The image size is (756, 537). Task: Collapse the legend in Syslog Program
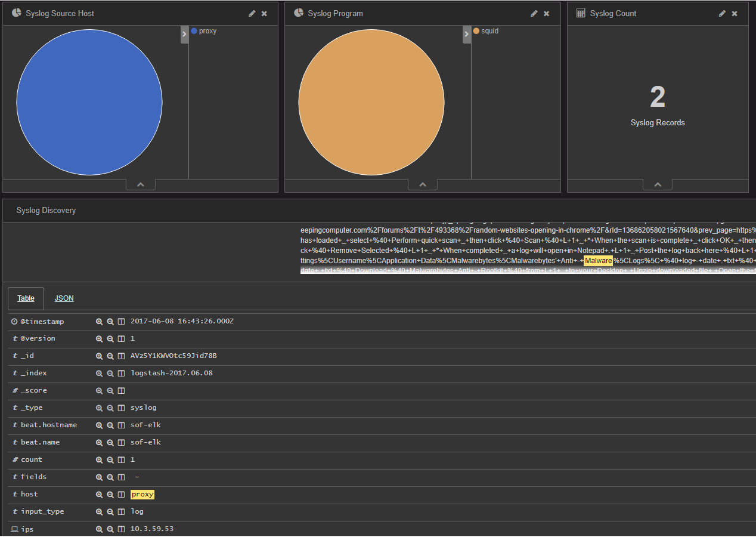click(467, 35)
